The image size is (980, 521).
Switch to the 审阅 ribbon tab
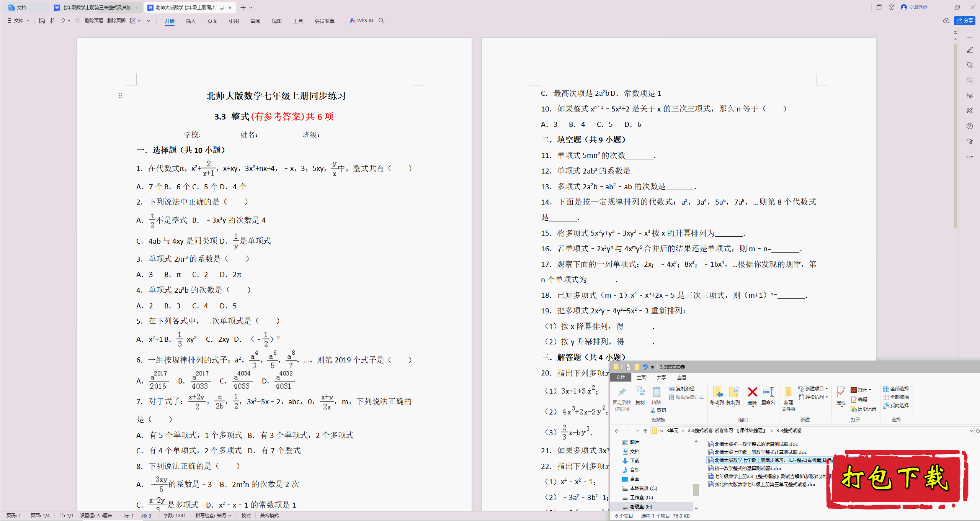255,21
